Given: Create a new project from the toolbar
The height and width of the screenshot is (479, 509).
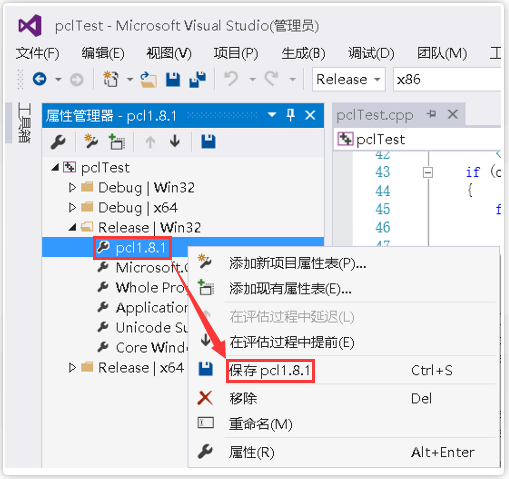Looking at the screenshot, I should (111, 79).
